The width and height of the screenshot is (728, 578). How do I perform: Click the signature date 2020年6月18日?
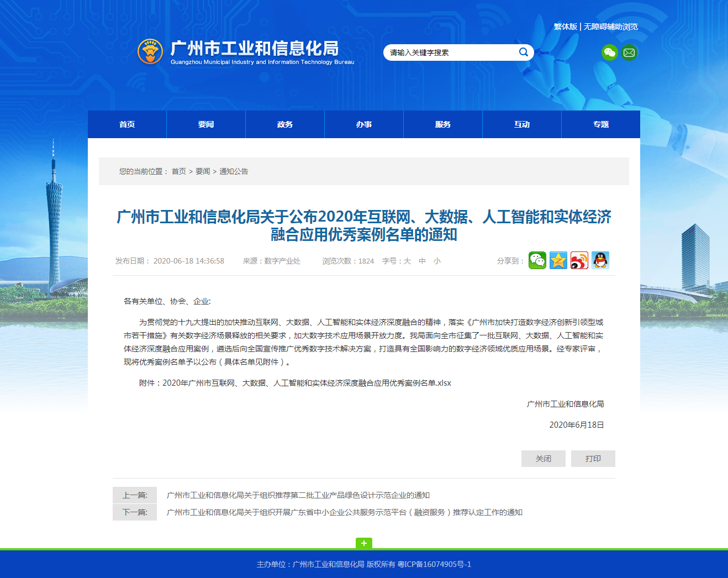pos(577,425)
